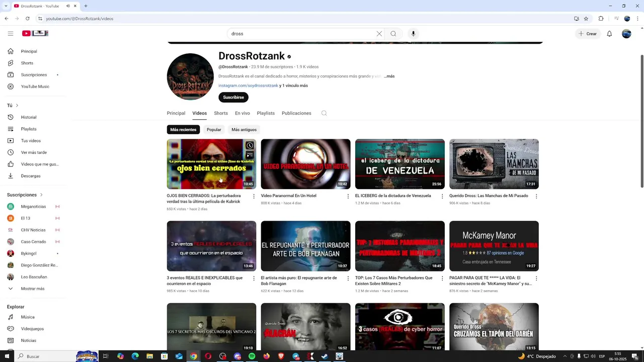Viewport: 644px width, 362px height.
Task: Clear the search text with X icon
Action: (379, 34)
